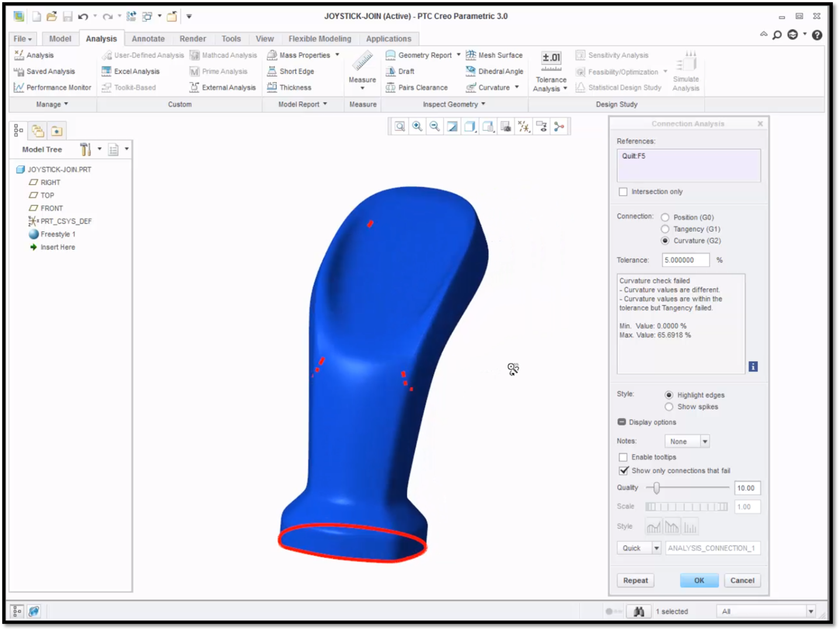
Task: Click the blue info icon in results
Action: pyautogui.click(x=753, y=366)
